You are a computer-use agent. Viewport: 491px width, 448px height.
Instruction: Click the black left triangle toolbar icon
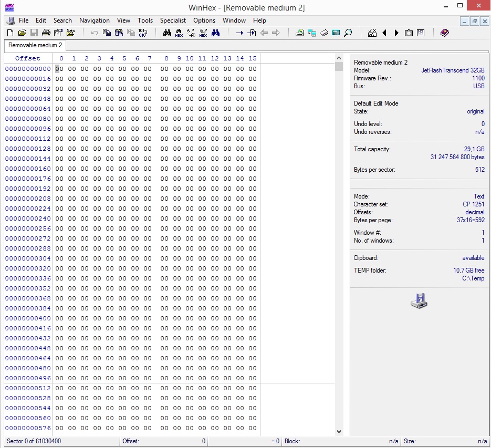384,33
